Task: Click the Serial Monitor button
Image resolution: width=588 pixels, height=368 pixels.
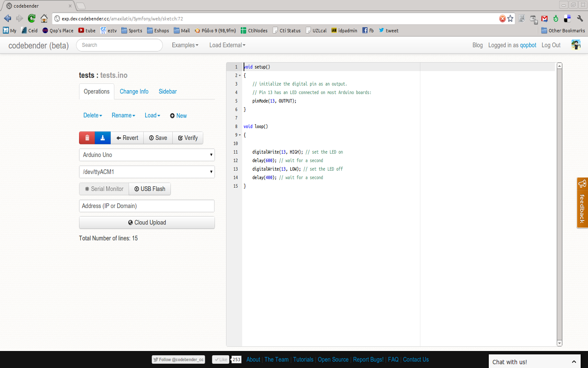Action: (x=104, y=189)
